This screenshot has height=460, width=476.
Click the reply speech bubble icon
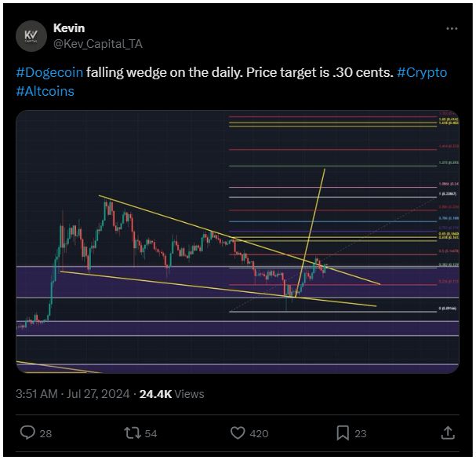tap(27, 433)
